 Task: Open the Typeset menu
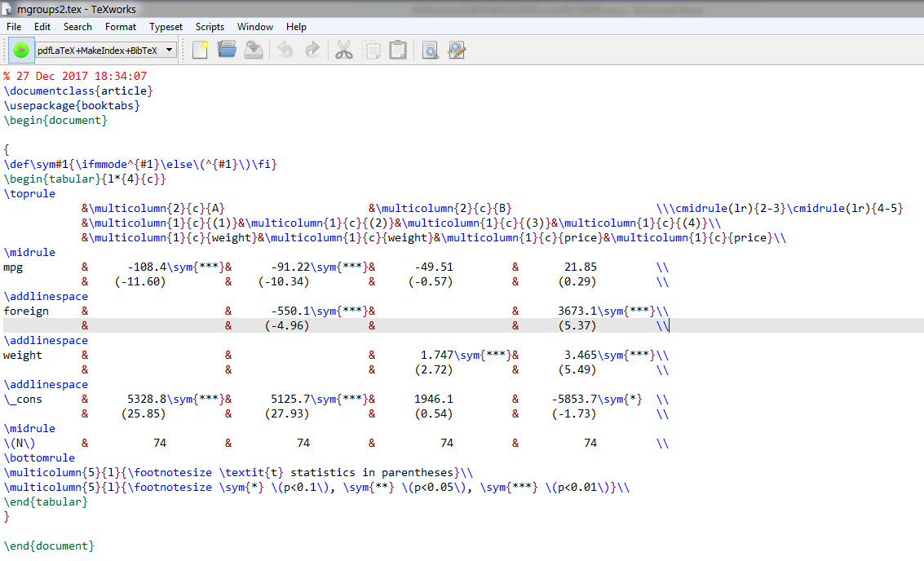[166, 26]
